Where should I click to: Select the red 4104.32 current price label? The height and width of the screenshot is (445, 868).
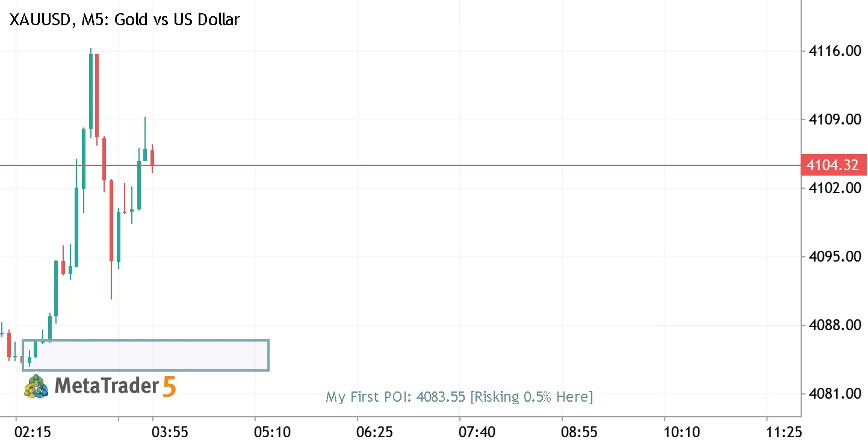tap(834, 165)
